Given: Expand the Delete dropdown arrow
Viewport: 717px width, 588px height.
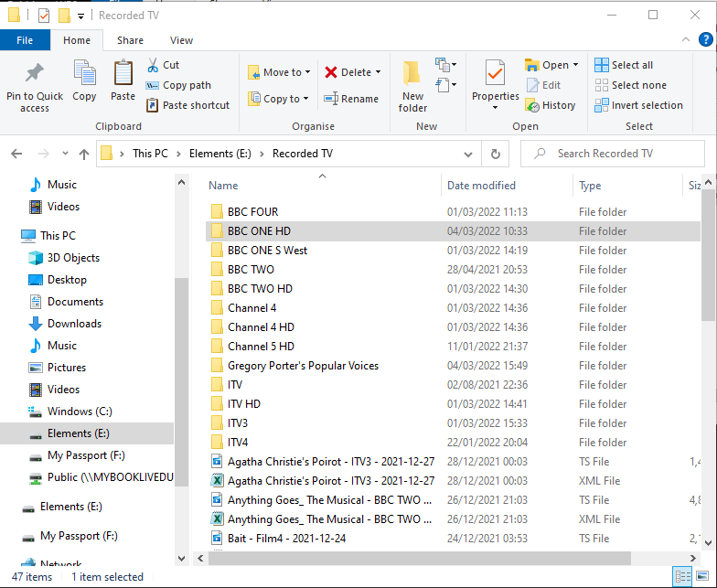Looking at the screenshot, I should (x=378, y=72).
